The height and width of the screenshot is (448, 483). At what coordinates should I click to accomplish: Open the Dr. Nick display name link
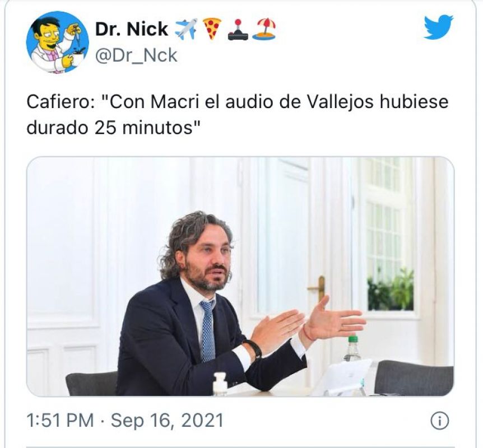click(132, 29)
